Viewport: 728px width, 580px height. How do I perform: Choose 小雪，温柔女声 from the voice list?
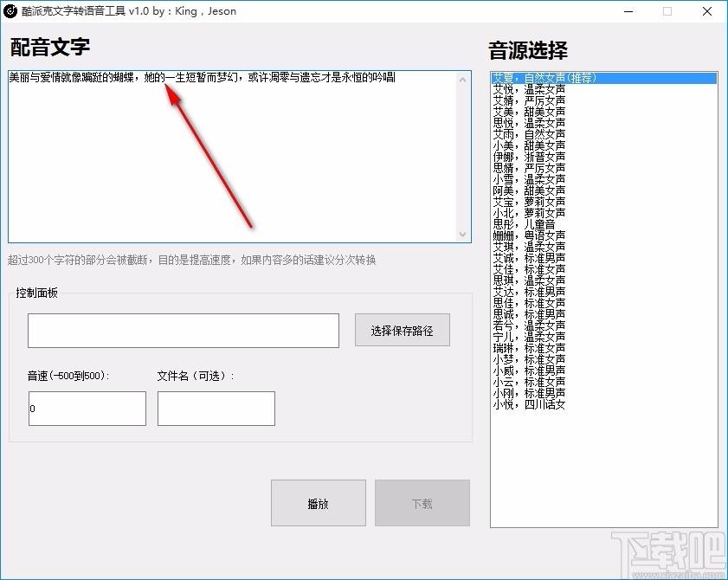tap(603, 179)
